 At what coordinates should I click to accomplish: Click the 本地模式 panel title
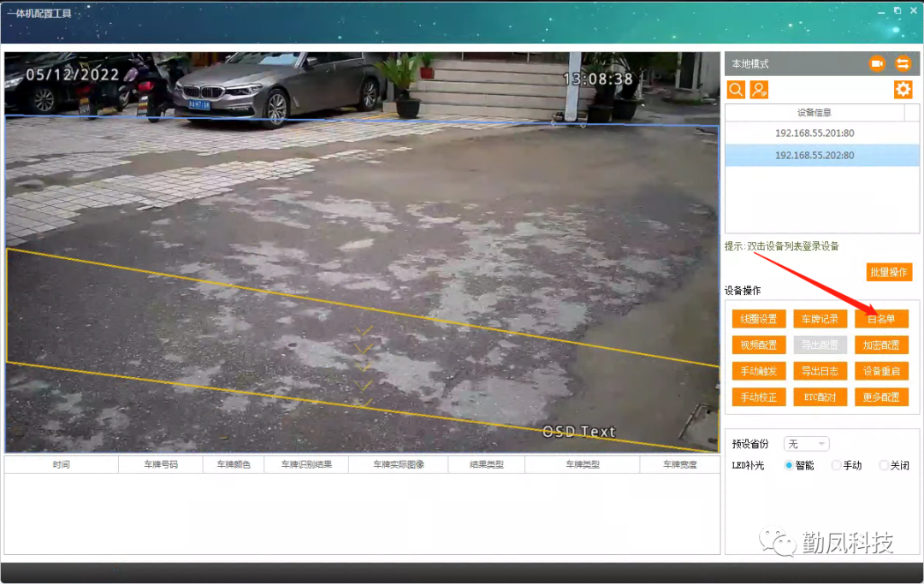tap(750, 63)
